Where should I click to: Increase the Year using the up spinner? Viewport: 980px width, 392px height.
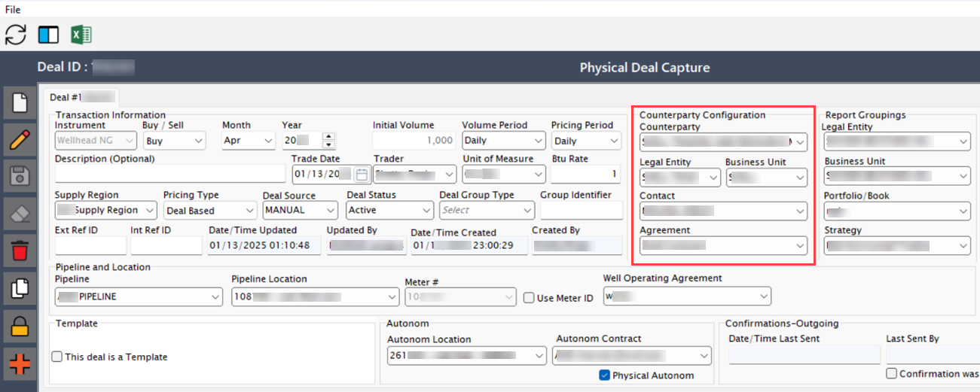click(x=327, y=136)
